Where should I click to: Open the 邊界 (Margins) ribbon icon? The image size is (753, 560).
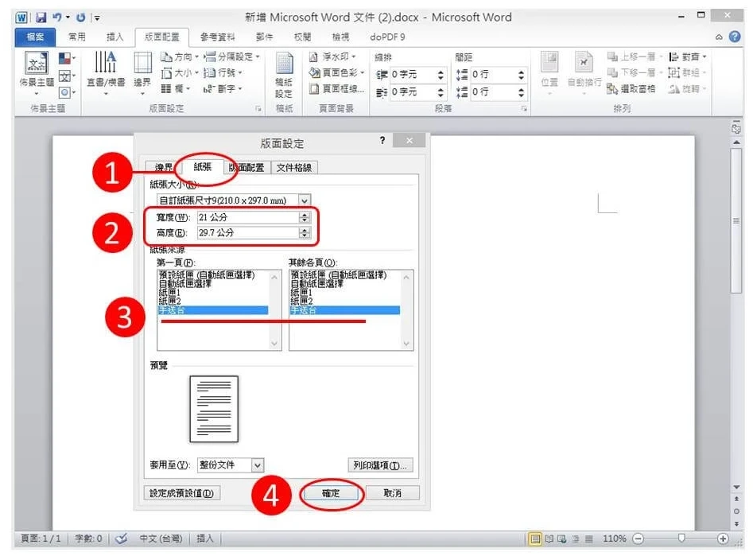(x=142, y=70)
